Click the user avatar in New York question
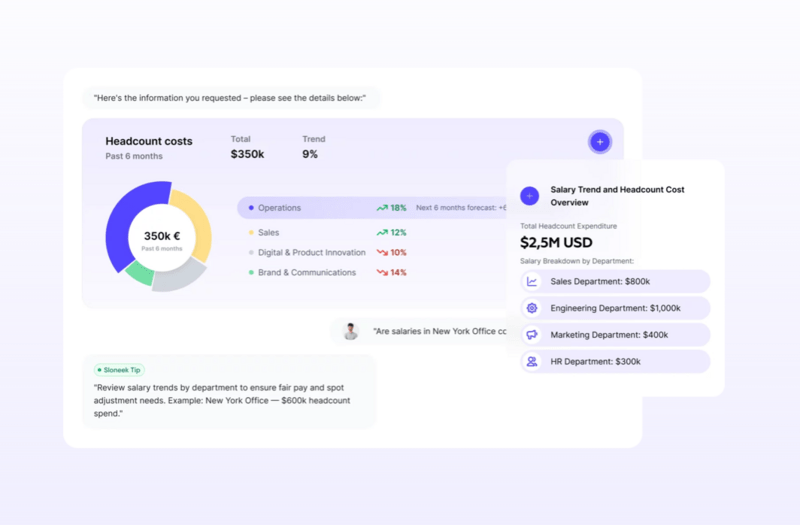 [351, 332]
